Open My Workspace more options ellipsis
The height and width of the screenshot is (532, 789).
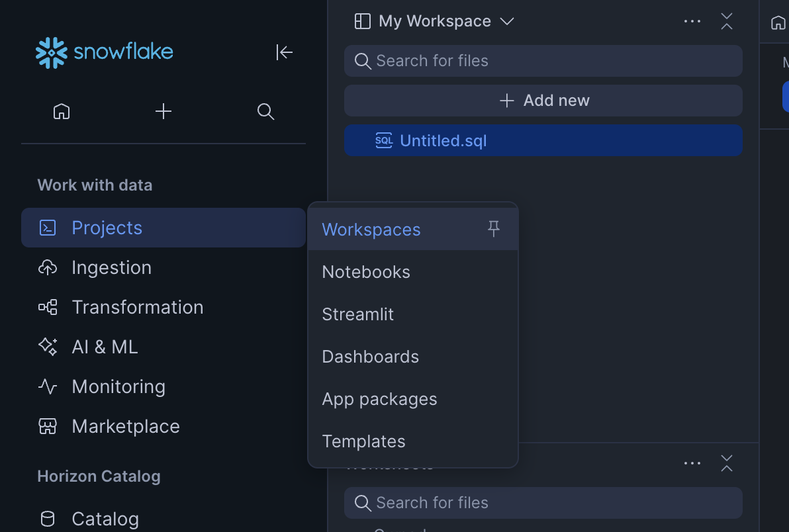tap(692, 21)
